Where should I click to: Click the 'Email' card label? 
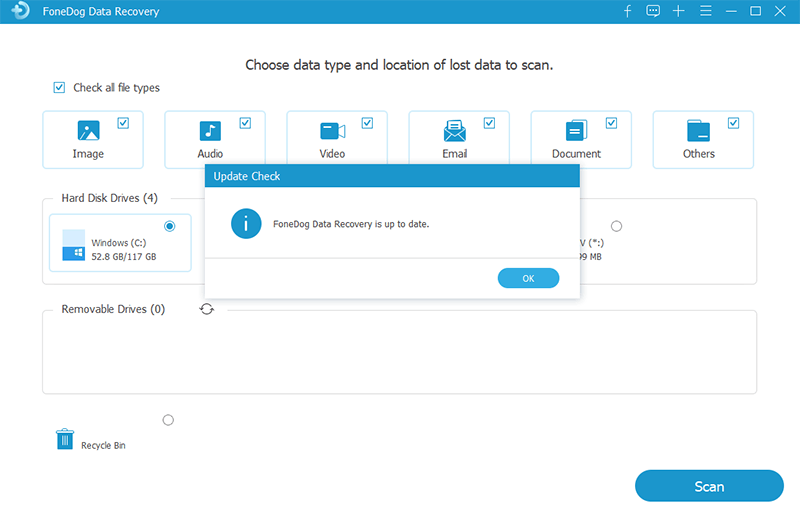(x=455, y=154)
